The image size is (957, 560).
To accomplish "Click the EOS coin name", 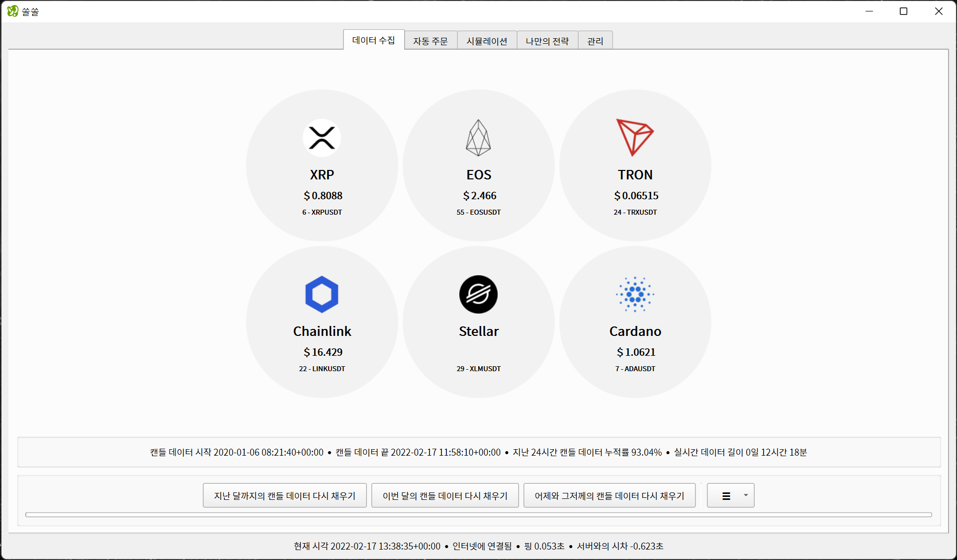I will [x=479, y=175].
